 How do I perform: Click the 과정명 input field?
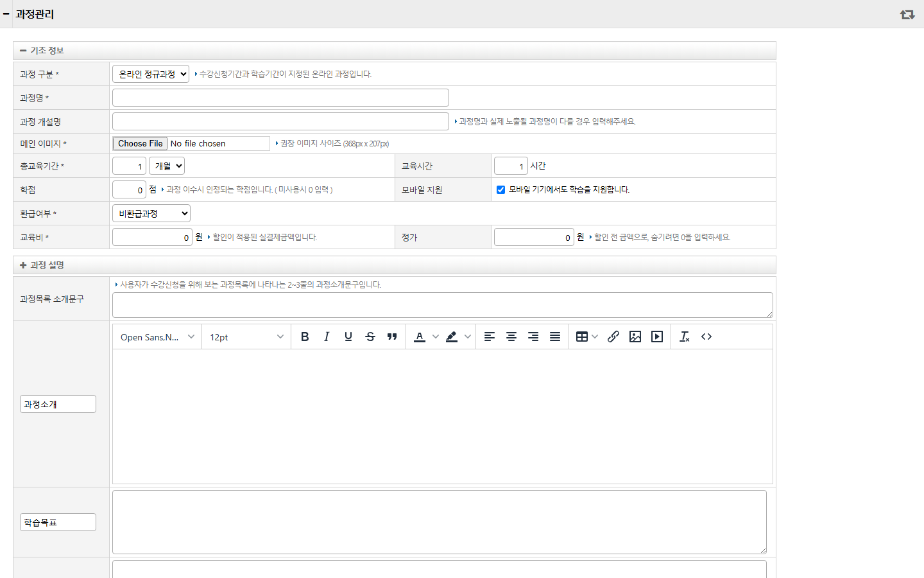[x=280, y=98]
